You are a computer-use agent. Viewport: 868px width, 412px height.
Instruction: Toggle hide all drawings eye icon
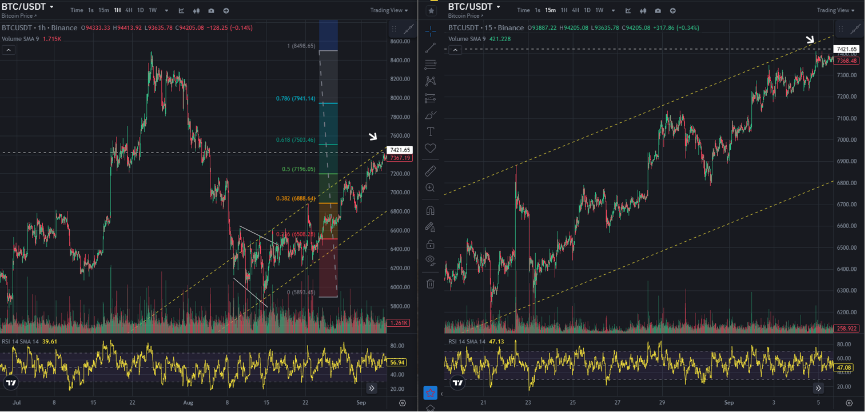click(x=431, y=261)
